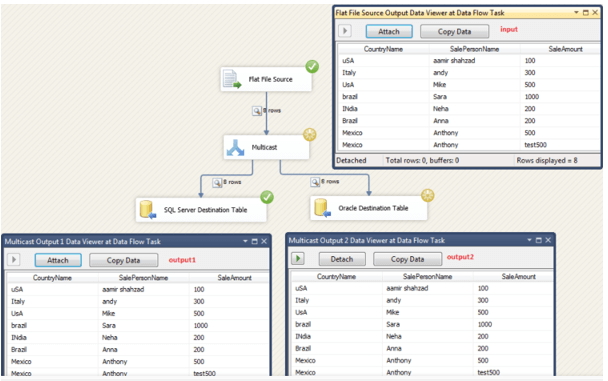Click yellow progress indicator on Oracle Destination
This screenshot has width=608, height=381.
(x=428, y=195)
